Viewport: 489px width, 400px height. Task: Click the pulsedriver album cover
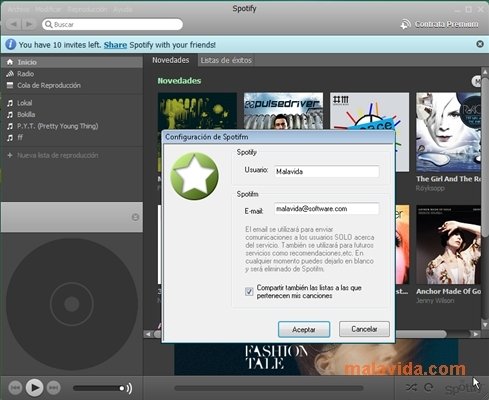pos(283,111)
